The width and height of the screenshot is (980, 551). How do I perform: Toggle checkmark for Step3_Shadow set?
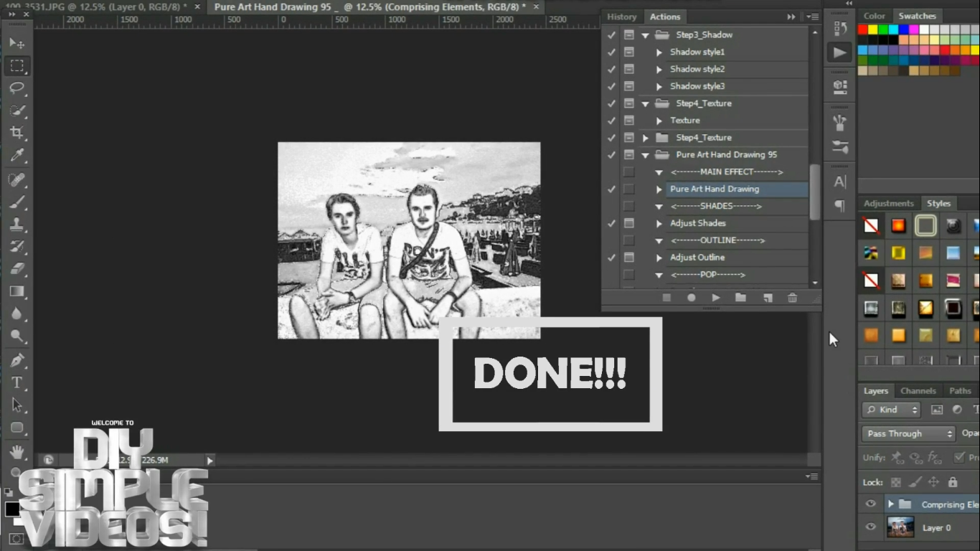coord(611,34)
